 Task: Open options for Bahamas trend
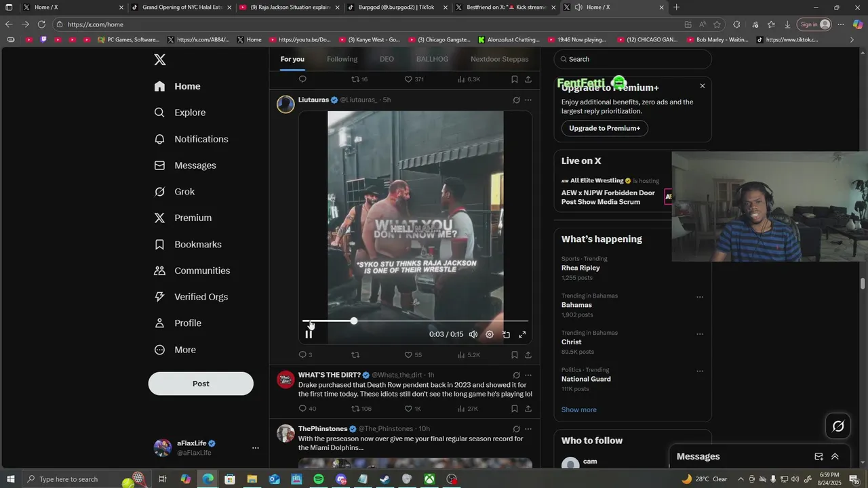[700, 297]
